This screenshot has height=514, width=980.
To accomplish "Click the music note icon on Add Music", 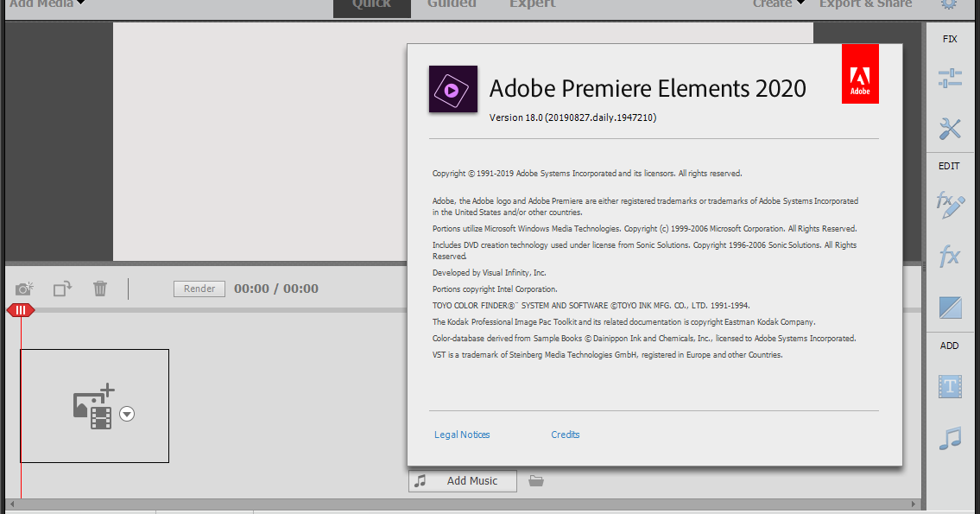I will point(420,481).
